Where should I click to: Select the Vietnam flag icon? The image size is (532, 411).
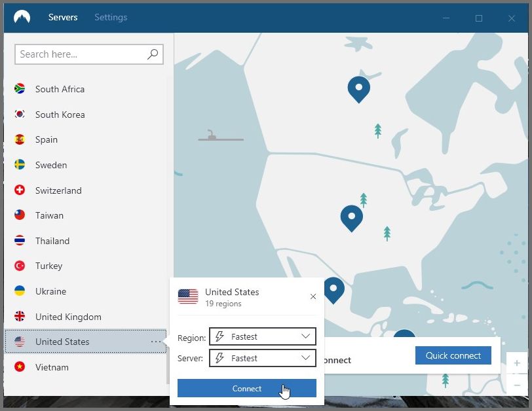20,367
